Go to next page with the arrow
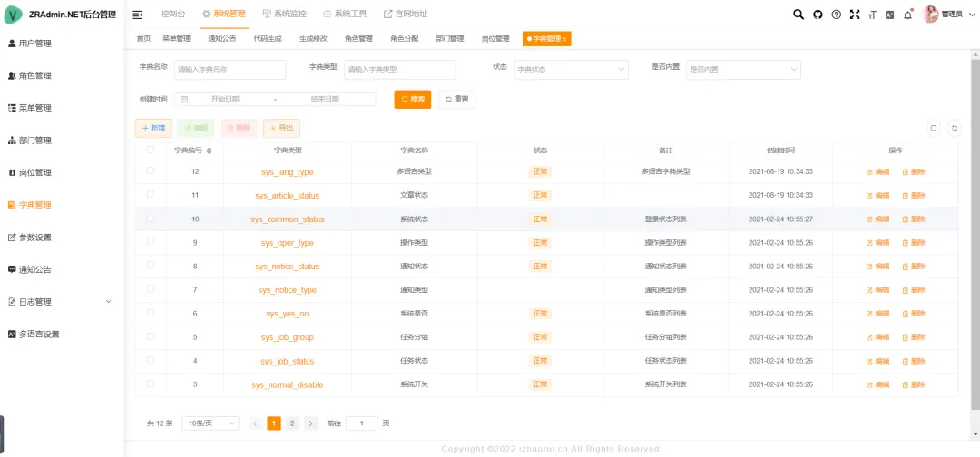The width and height of the screenshot is (980, 457). pos(310,423)
